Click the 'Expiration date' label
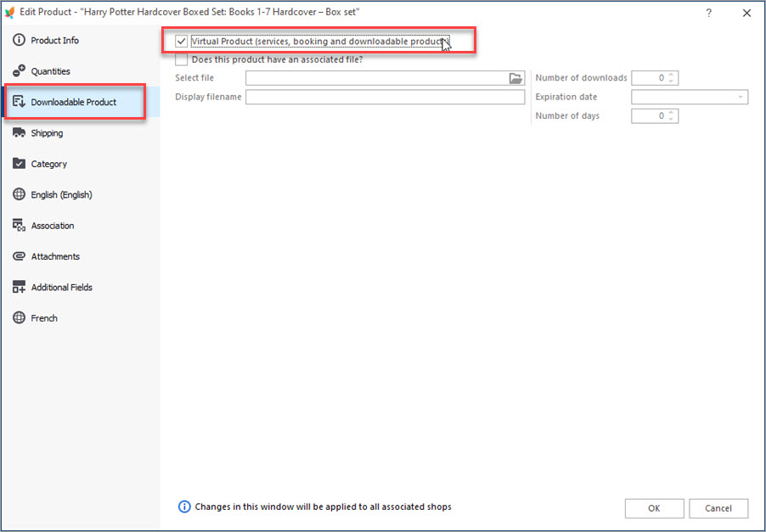 [566, 97]
